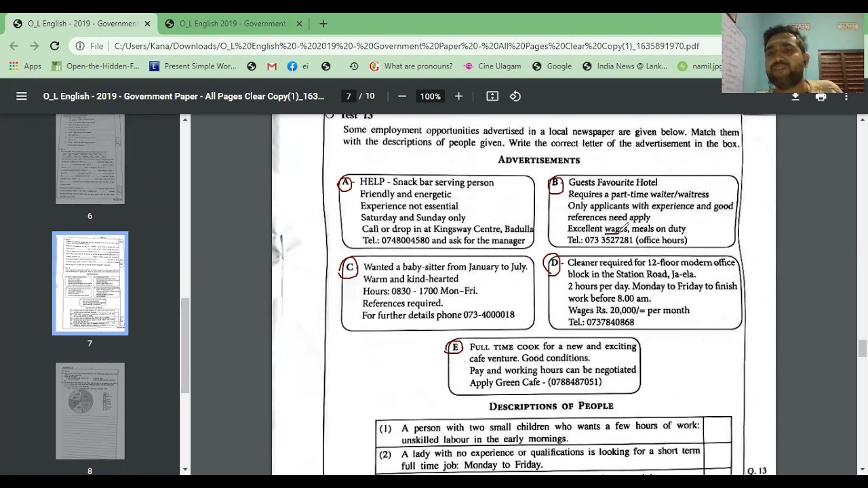Rotate the PDF counterclockwise

pyautogui.click(x=515, y=96)
